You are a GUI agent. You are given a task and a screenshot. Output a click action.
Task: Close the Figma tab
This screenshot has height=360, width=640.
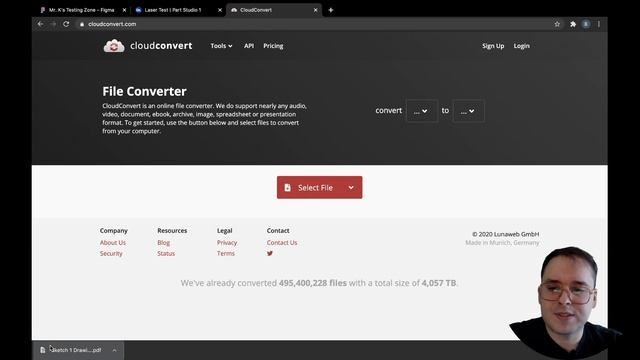click(x=124, y=10)
